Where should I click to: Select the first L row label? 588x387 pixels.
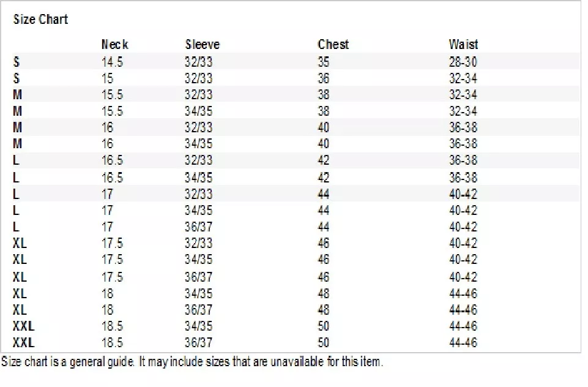coord(16,160)
